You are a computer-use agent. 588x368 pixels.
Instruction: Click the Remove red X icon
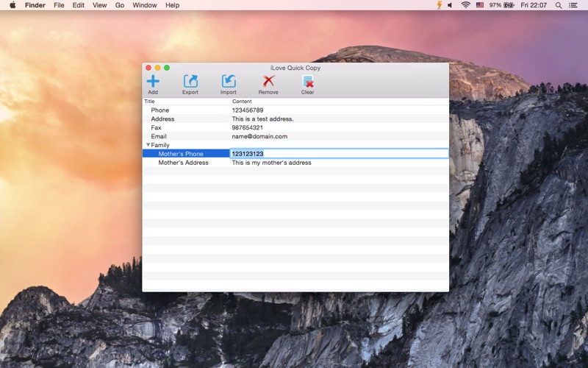[x=268, y=81]
